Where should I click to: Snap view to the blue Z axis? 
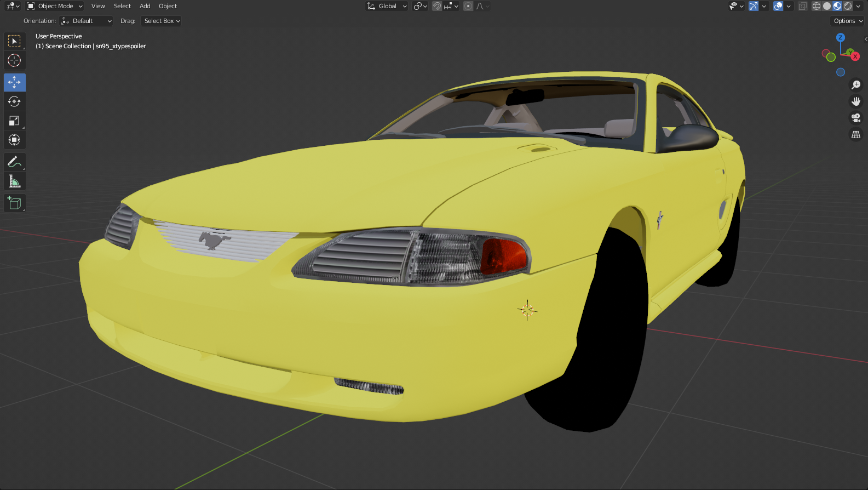(x=841, y=37)
